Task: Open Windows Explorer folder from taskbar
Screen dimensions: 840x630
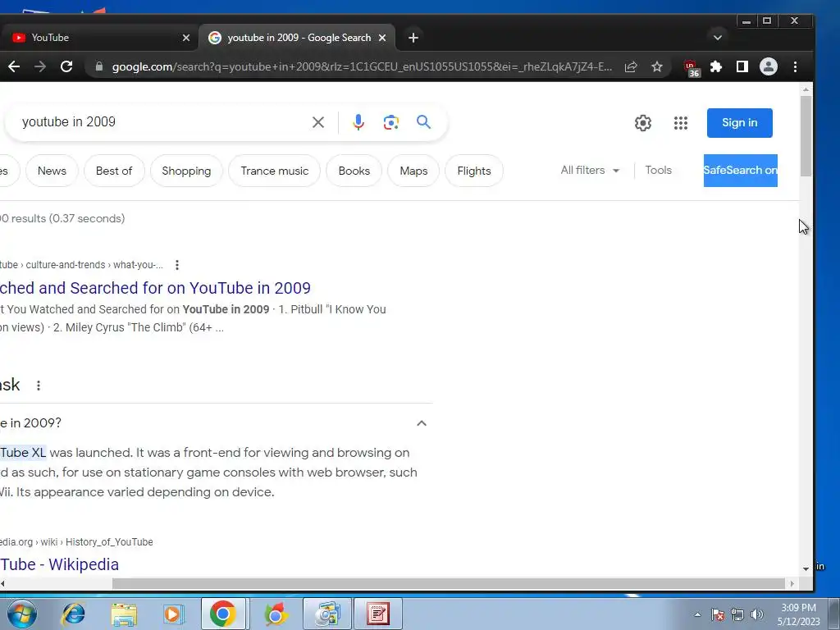Action: click(x=124, y=614)
